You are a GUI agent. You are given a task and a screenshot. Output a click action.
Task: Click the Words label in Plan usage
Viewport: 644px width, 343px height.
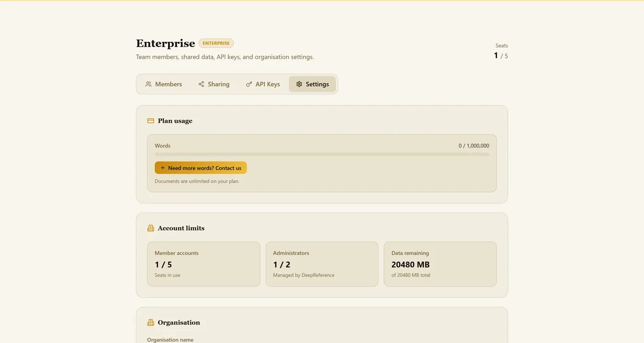(162, 146)
